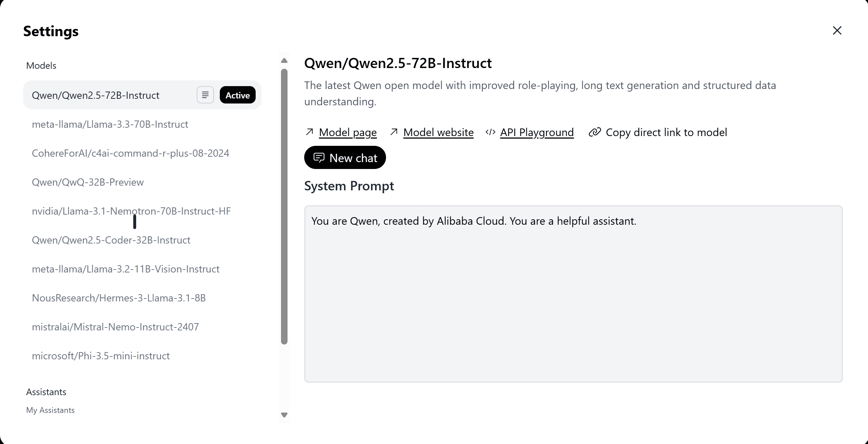Open the API Playground link
The height and width of the screenshot is (444, 868).
click(537, 132)
